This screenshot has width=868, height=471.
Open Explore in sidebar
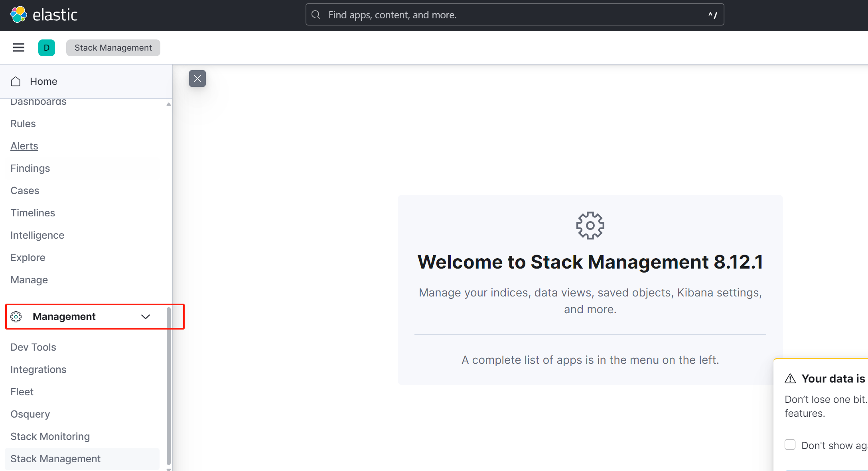(x=28, y=257)
